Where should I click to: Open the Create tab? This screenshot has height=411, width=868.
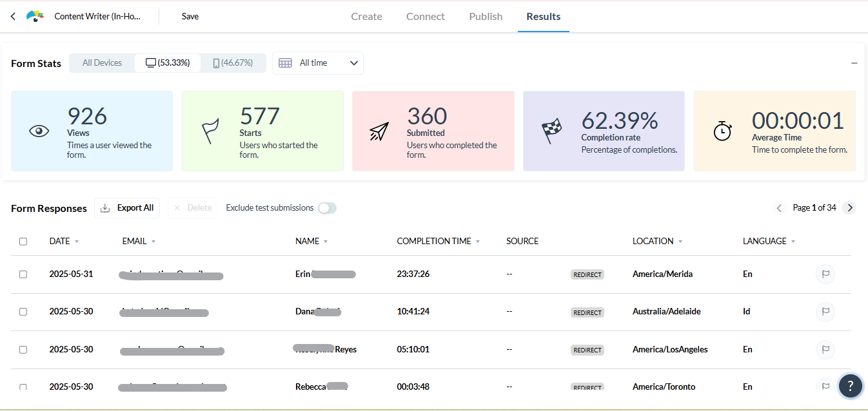click(x=366, y=17)
